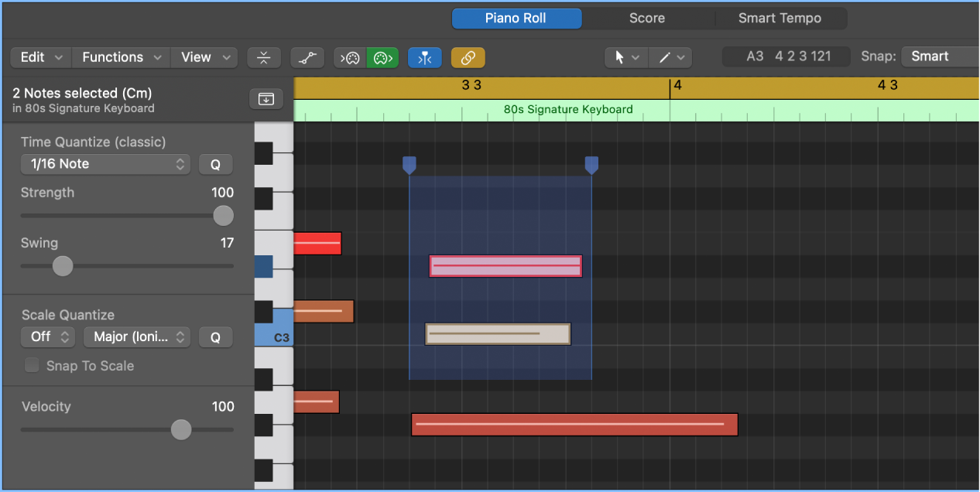Viewport: 980px width, 492px height.
Task: Click the Q button beside Scale Quantize
Action: click(x=215, y=337)
